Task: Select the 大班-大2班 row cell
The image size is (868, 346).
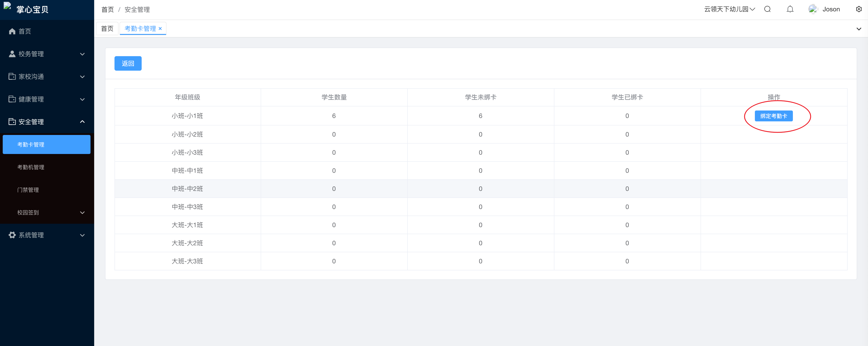Action: point(187,243)
